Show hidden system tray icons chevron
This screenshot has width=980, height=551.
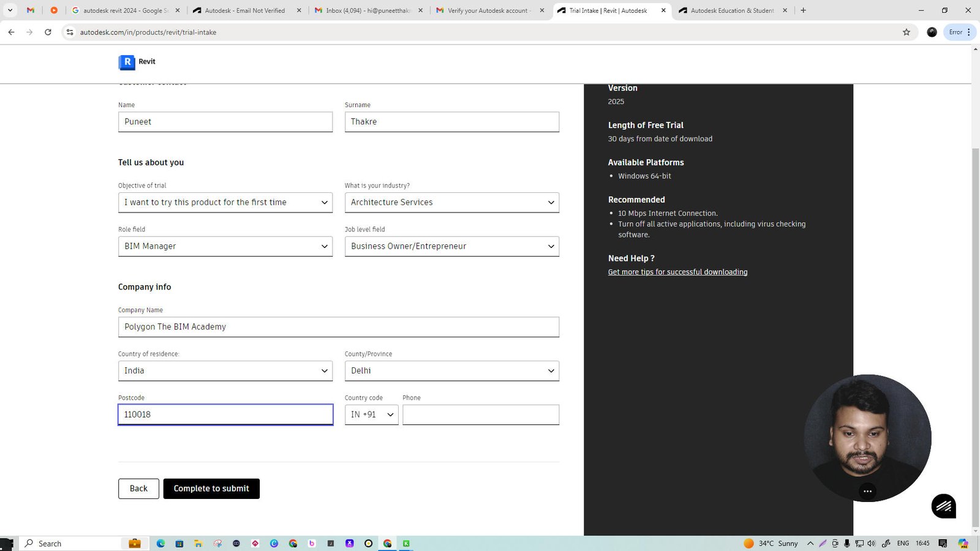(x=810, y=543)
